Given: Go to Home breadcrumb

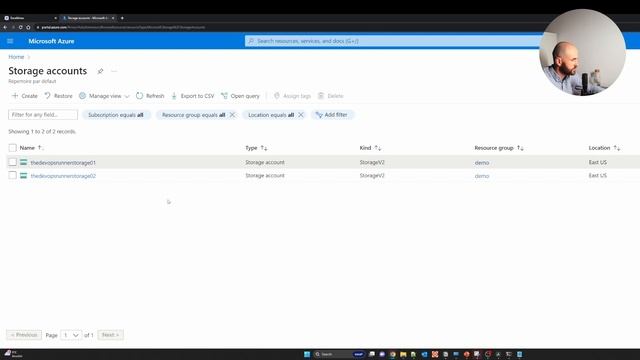Looking at the screenshot, I should coord(16,57).
